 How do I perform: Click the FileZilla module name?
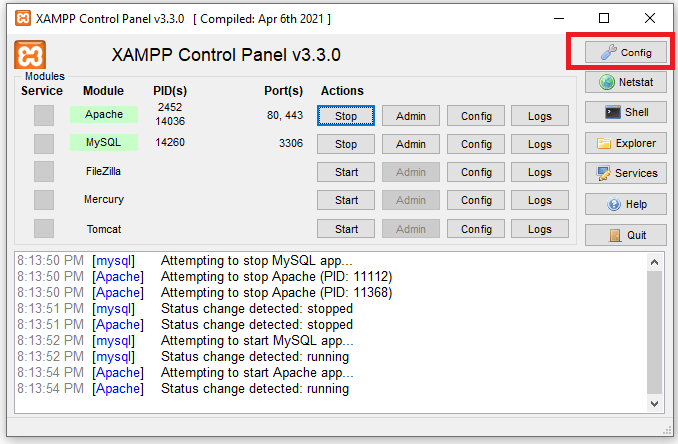[103, 171]
